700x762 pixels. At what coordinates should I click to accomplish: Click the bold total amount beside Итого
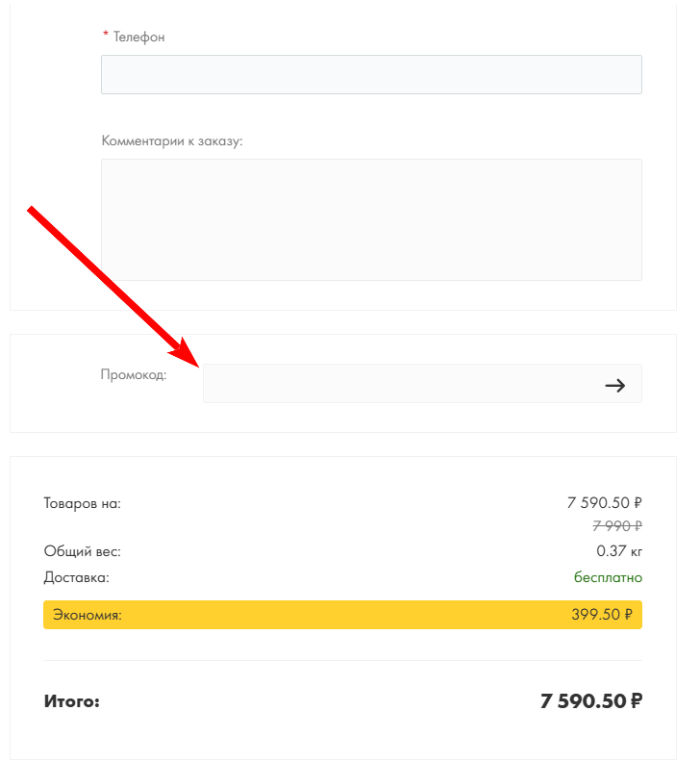coord(590,701)
